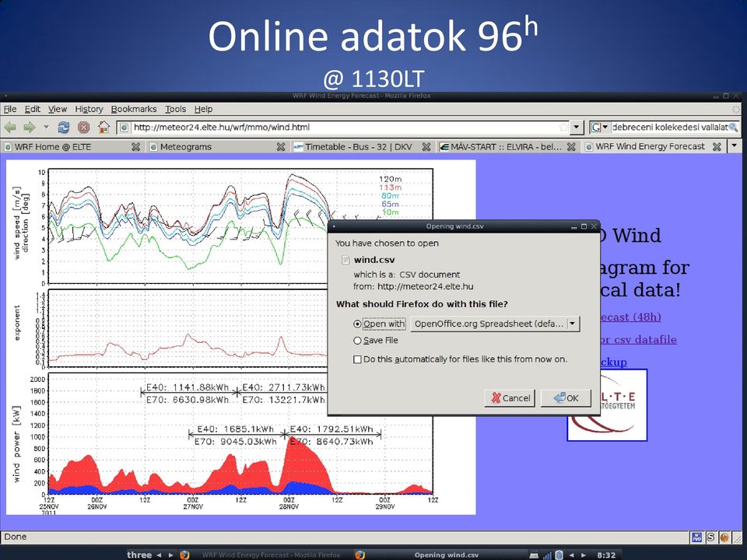Go back with the Firefox Back arrow
Viewport: 747px width, 560px height.
point(10,127)
